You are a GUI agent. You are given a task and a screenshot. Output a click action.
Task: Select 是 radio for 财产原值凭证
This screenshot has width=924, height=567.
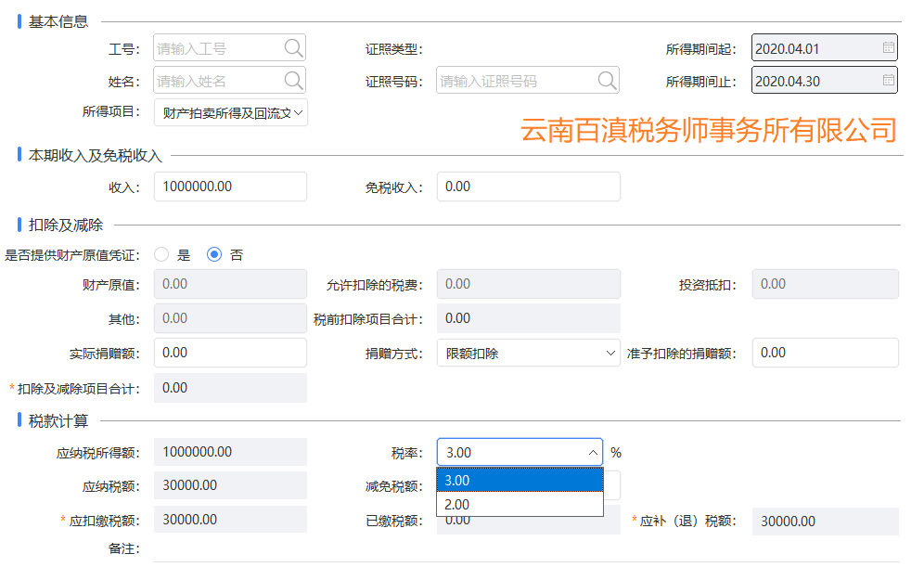161,254
